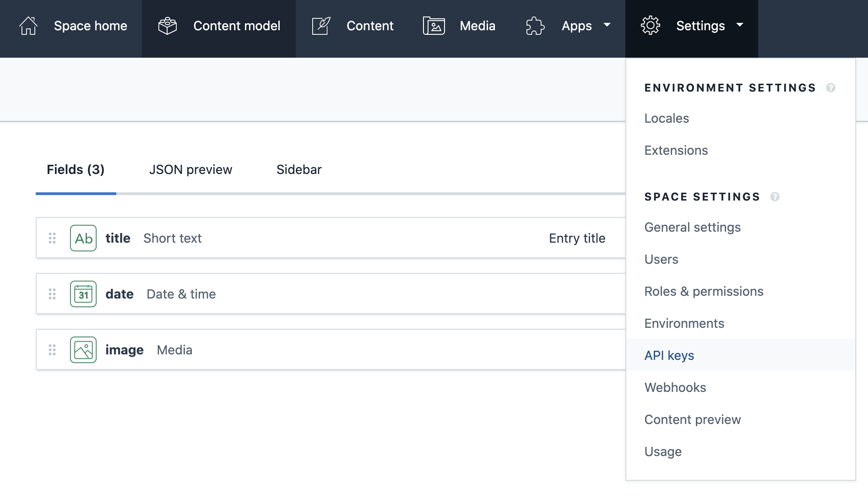Open help for Environment Settings

tap(832, 87)
